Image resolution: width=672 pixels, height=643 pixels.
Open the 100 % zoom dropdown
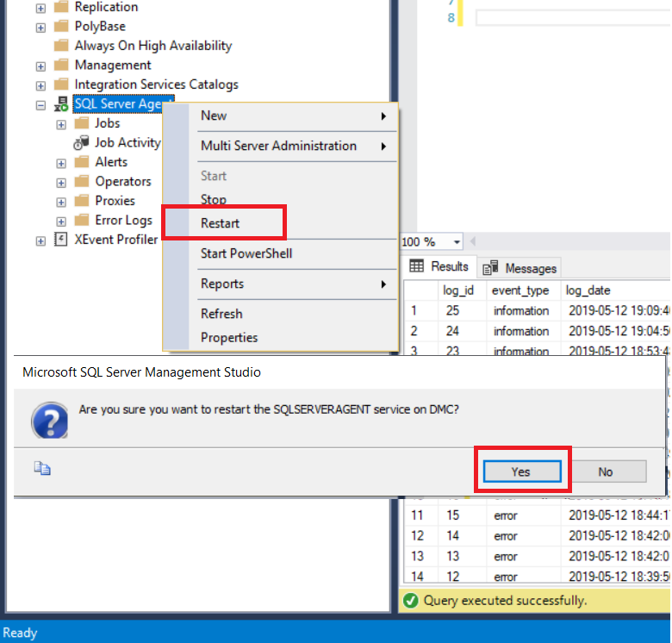pyautogui.click(x=457, y=242)
